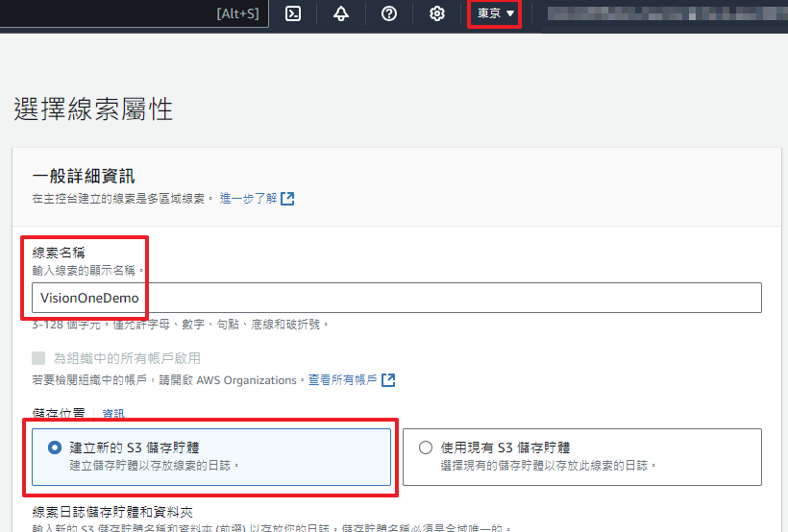This screenshot has width=788, height=532.
Task: Click the help question mark icon
Action: point(389,13)
